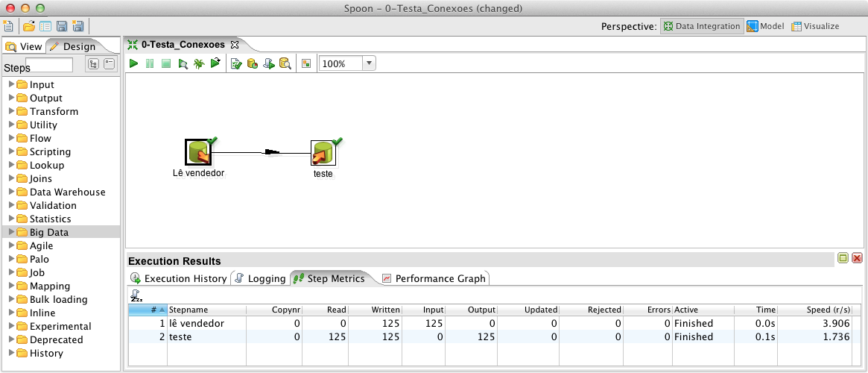This screenshot has width=868, height=373.
Task: Expand all step categories icon
Action: [x=93, y=64]
